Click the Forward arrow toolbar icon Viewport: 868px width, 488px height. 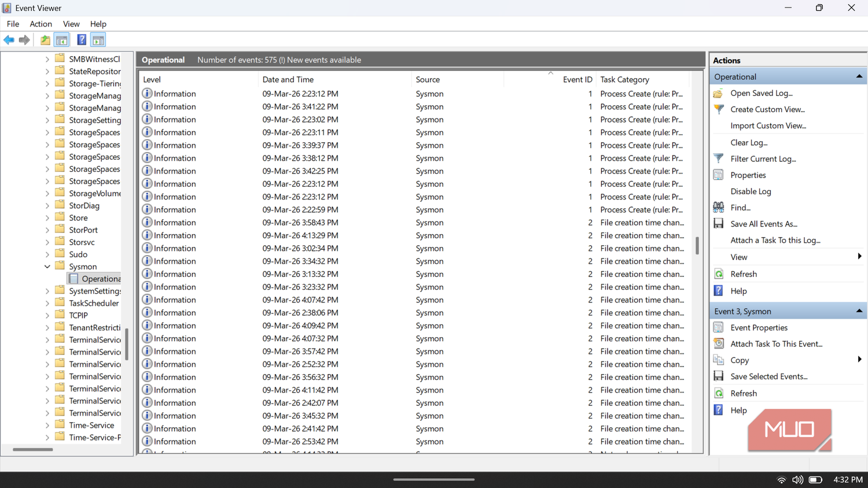[x=24, y=40]
